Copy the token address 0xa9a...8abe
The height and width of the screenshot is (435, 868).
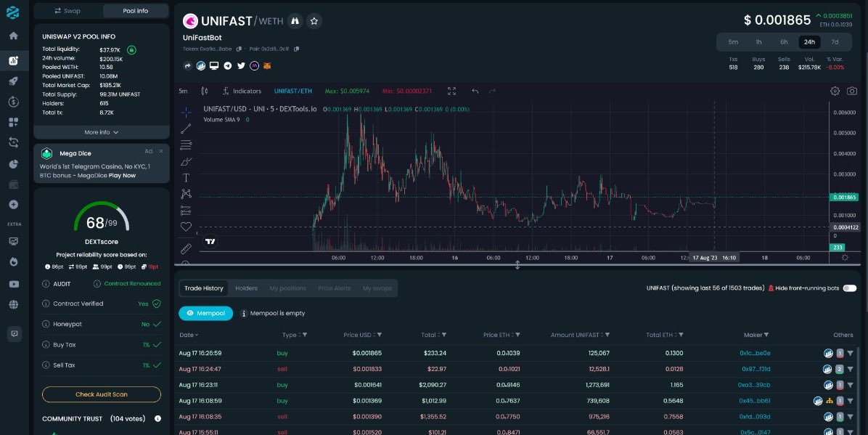239,49
